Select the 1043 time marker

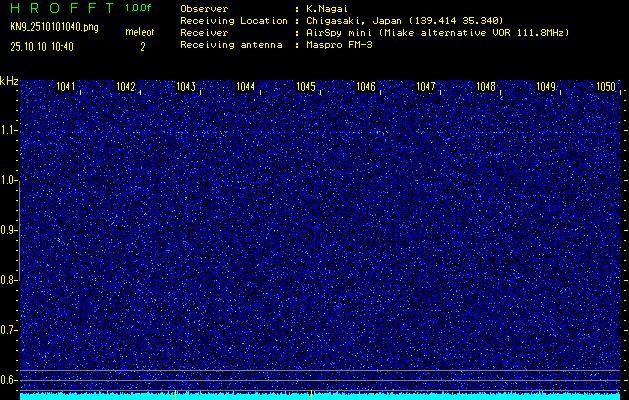click(x=186, y=87)
